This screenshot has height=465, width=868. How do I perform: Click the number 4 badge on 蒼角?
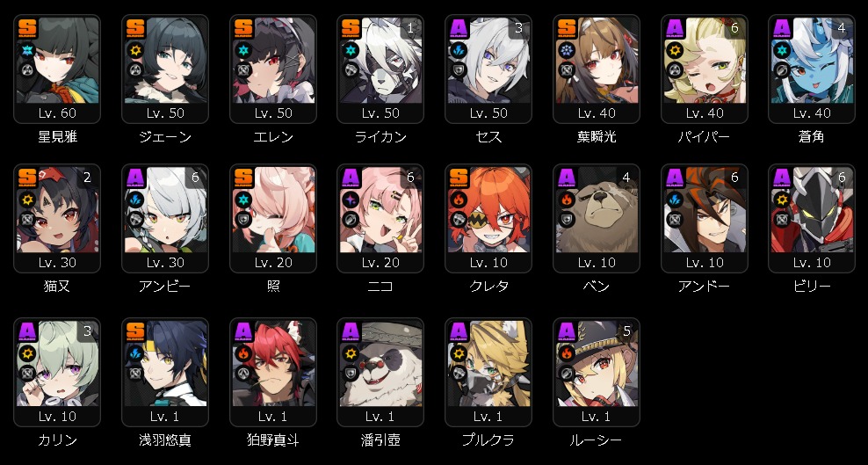coord(842,27)
